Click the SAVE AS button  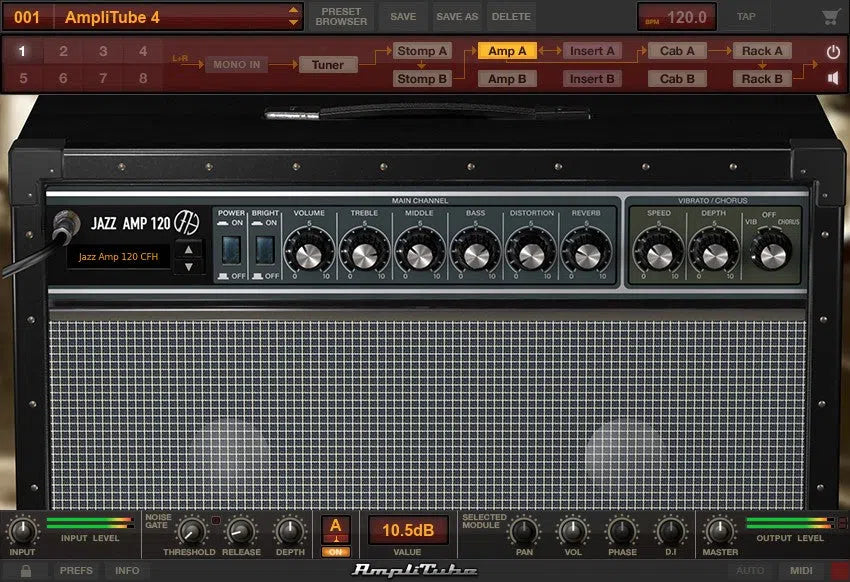tap(456, 16)
